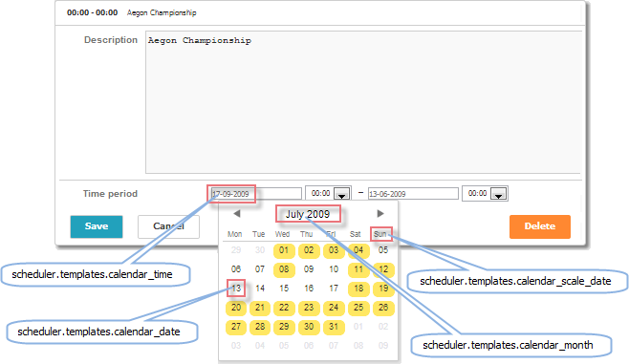The image size is (629, 364).
Task: Click the Sun weekday column header
Action: tap(380, 234)
